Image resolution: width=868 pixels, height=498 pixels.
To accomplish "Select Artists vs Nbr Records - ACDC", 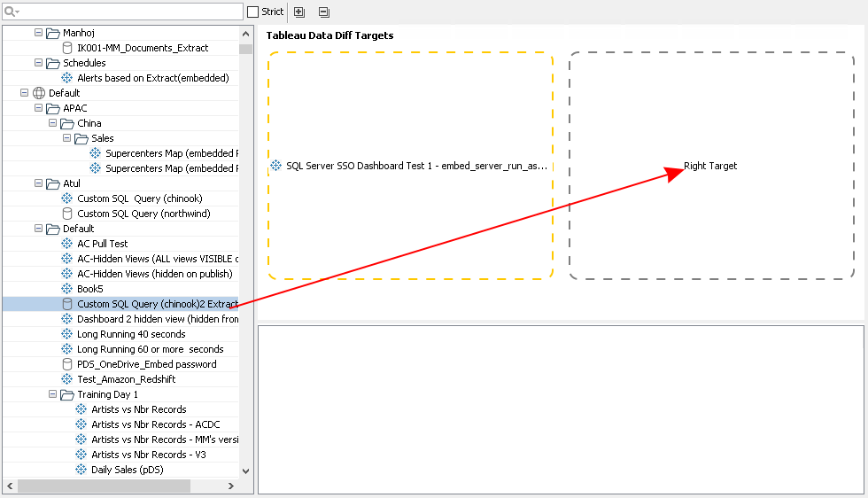I will (156, 424).
